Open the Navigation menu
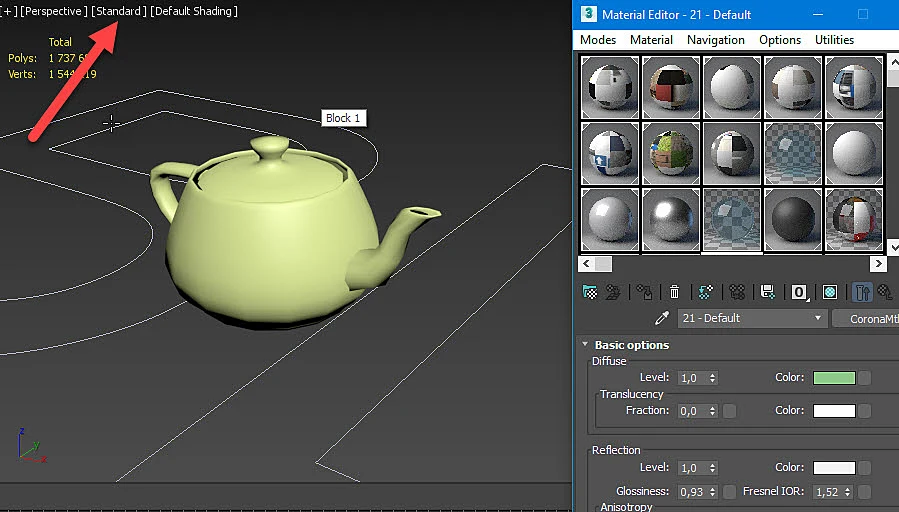This screenshot has height=512, width=899. (x=716, y=40)
